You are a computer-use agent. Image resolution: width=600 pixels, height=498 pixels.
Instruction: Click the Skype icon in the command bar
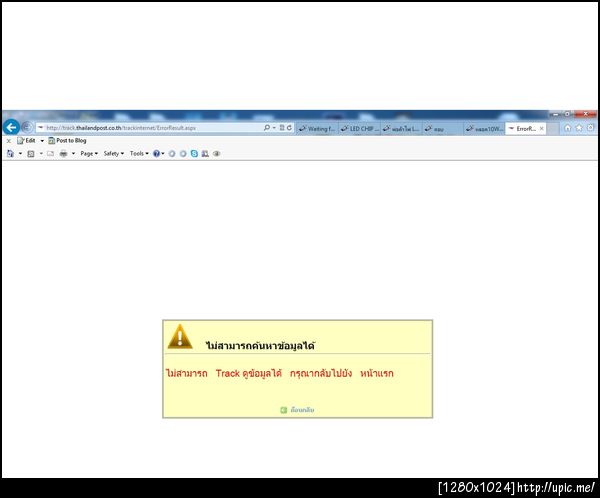(194, 153)
